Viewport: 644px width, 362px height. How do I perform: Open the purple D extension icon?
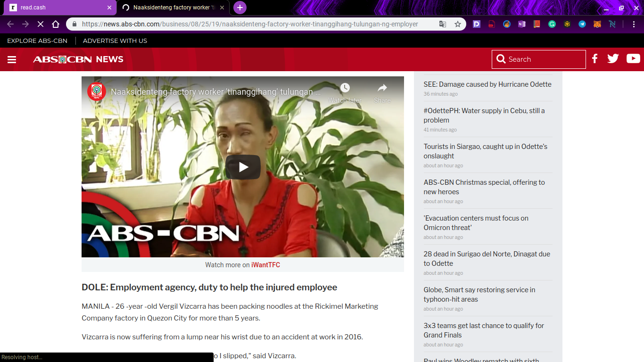(477, 24)
